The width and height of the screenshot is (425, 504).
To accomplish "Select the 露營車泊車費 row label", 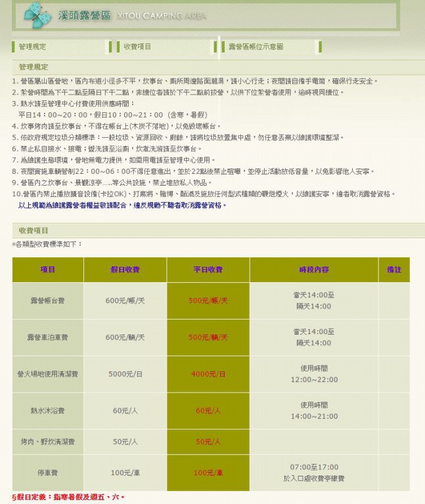I will (47, 337).
